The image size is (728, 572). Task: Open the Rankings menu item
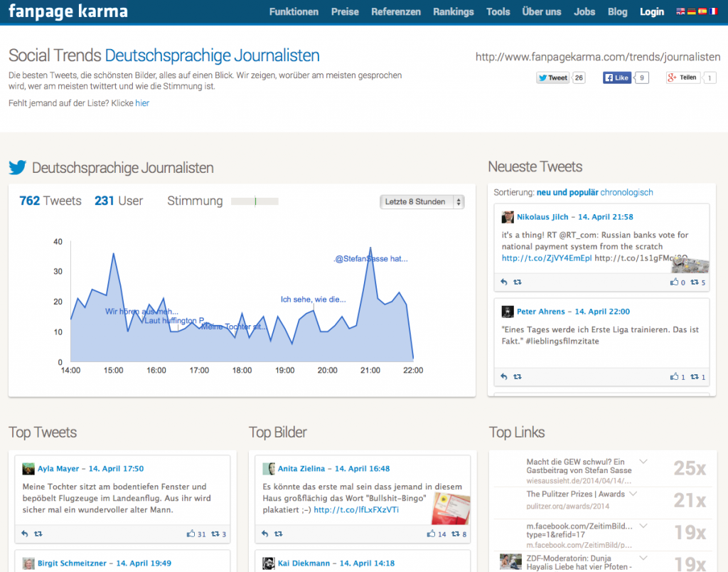(x=454, y=11)
